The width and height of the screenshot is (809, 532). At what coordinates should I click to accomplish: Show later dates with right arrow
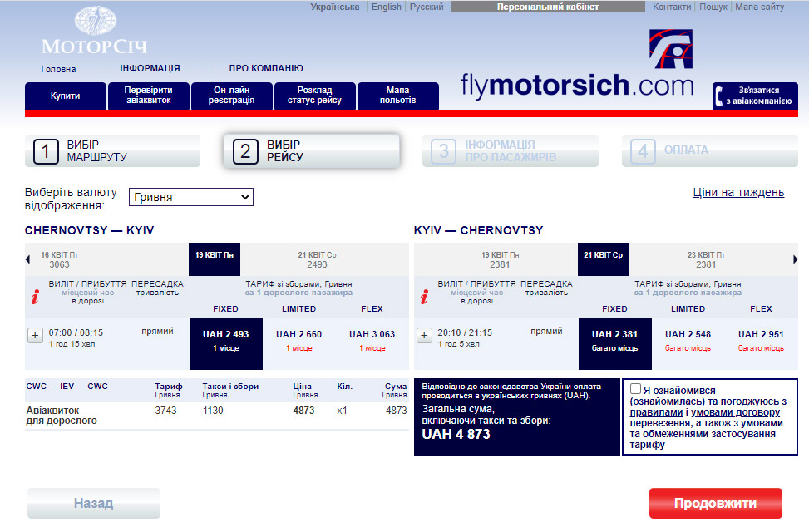pos(795,259)
